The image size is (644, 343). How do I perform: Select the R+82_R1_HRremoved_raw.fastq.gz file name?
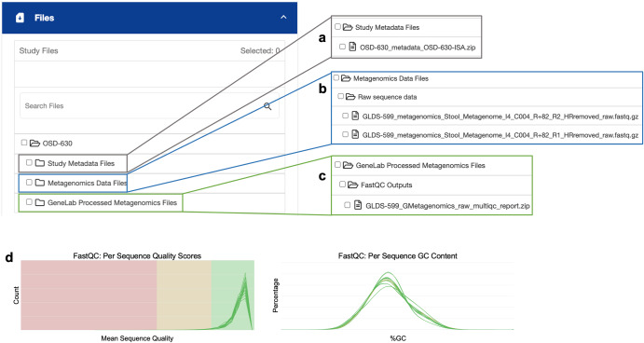[500, 135]
